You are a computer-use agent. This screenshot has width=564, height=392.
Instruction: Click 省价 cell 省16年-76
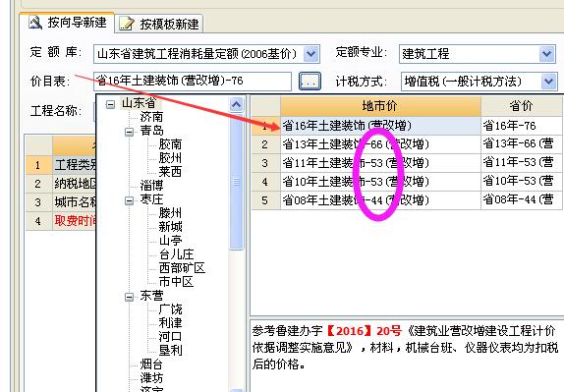click(521, 126)
